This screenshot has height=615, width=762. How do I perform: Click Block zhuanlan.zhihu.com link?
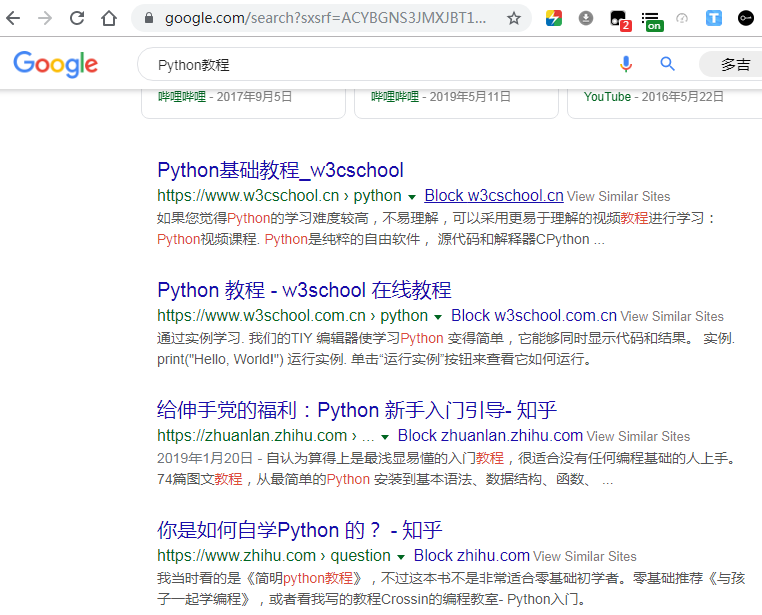point(490,436)
